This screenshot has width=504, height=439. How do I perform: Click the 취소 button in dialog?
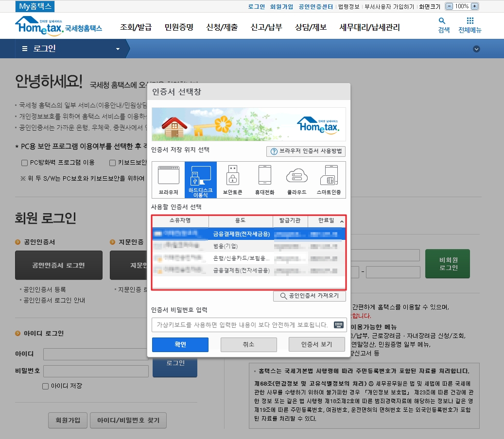tap(248, 344)
